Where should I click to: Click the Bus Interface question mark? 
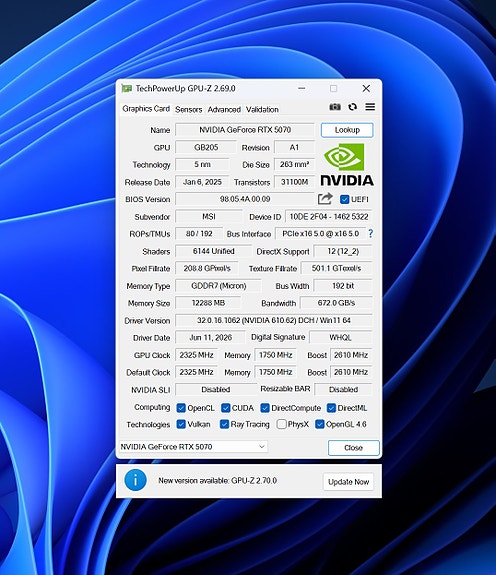tap(371, 234)
